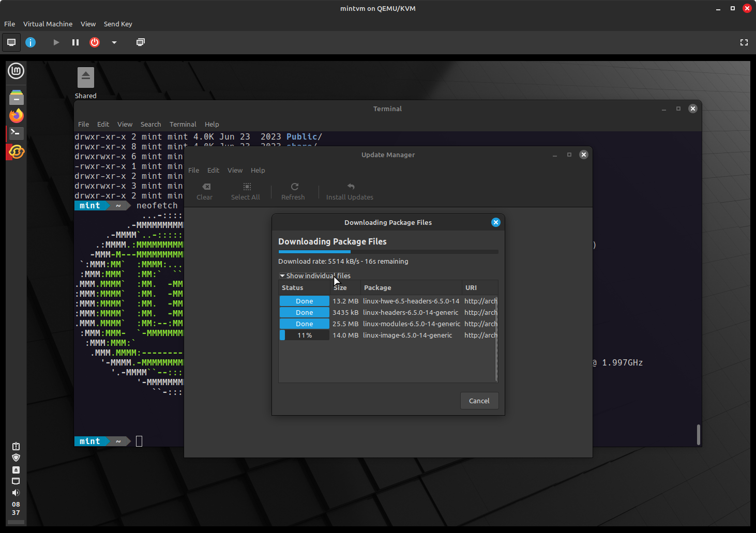Open file manager from Mint panel

17,97
